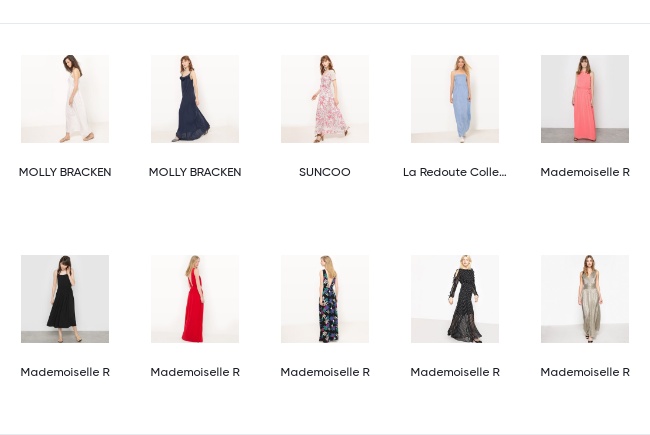Open MOLLY BRACKEN link below navy dress

coord(195,172)
